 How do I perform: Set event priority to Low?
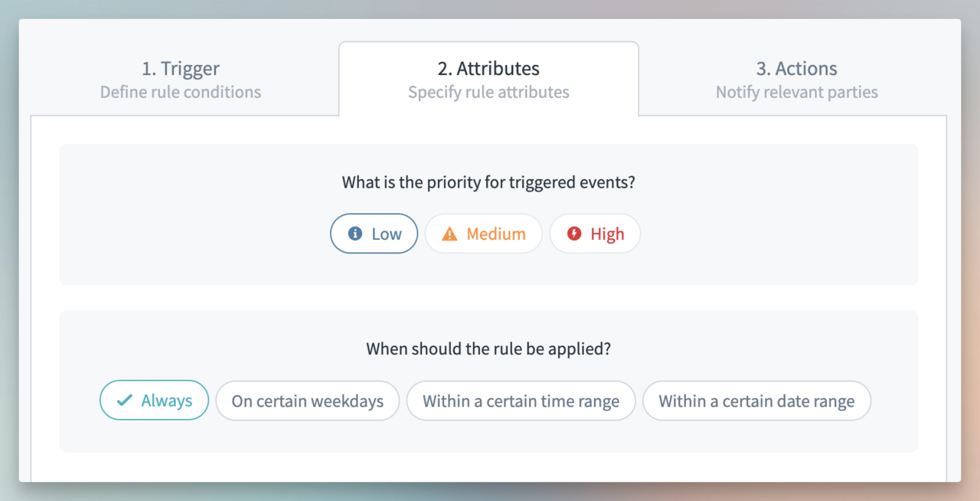374,234
